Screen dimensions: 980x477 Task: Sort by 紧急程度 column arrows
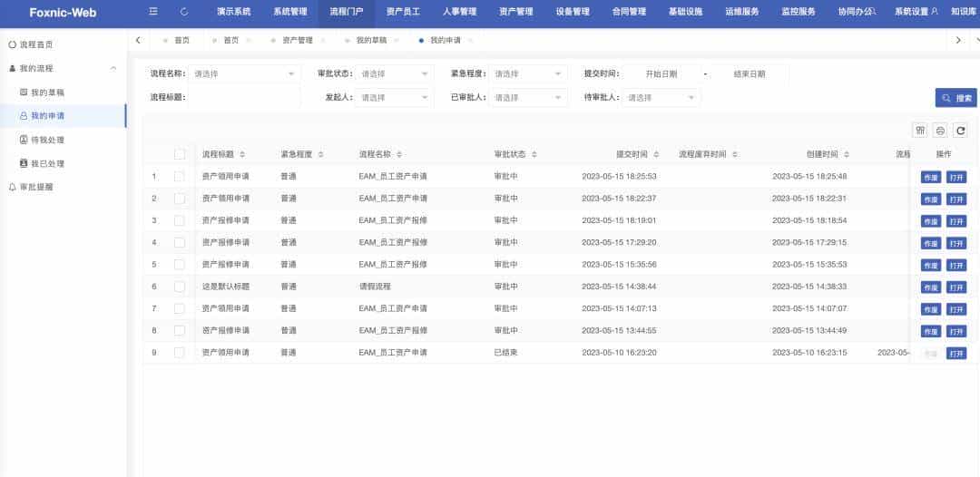tap(320, 154)
